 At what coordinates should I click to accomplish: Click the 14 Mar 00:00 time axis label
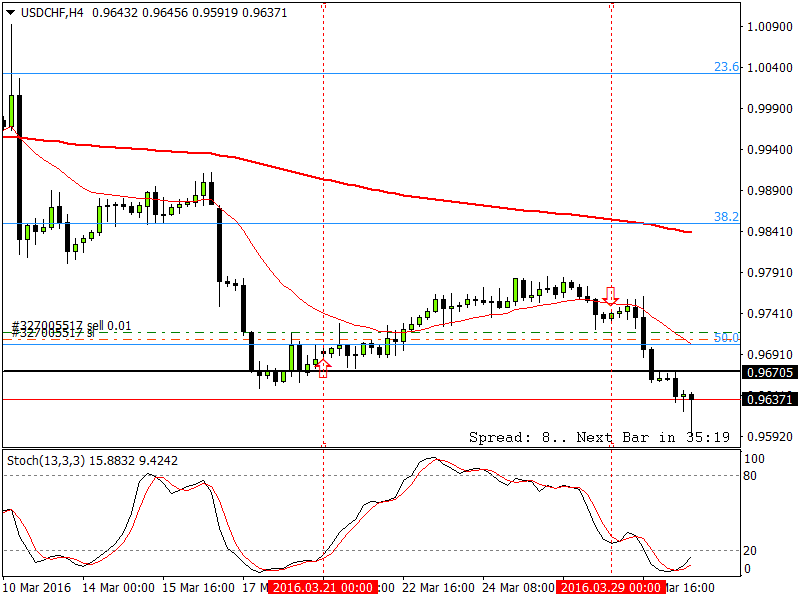pyautogui.click(x=118, y=588)
